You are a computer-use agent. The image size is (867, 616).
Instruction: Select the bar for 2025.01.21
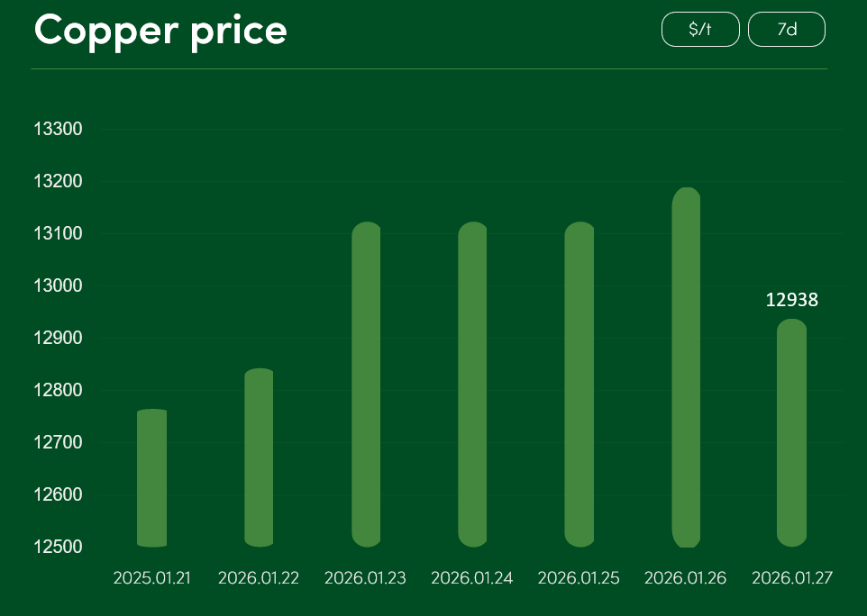pyautogui.click(x=151, y=477)
